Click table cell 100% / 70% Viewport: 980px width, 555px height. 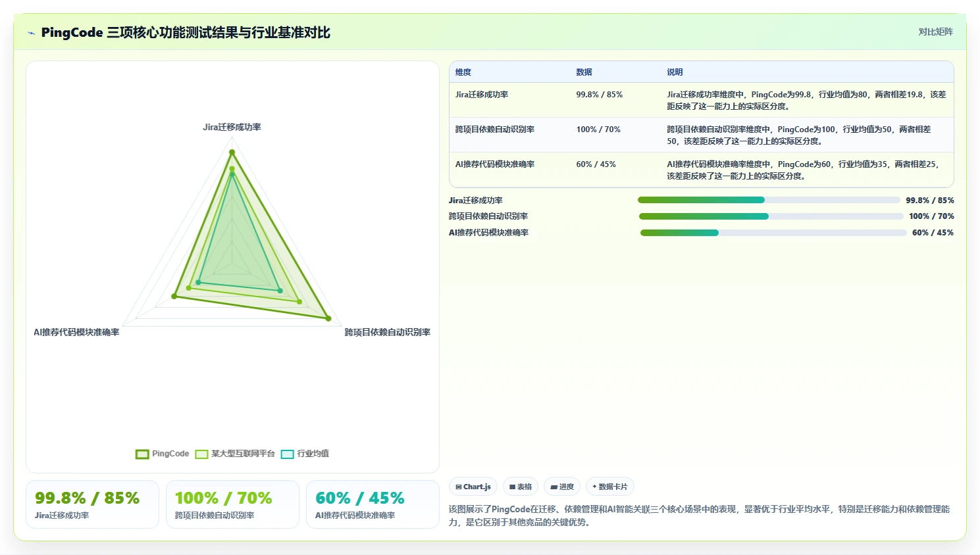tap(598, 130)
